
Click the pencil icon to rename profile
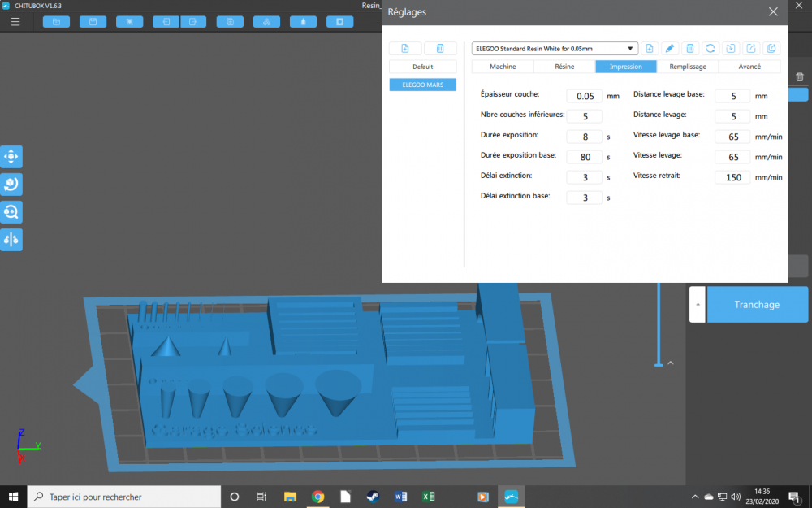click(x=670, y=48)
